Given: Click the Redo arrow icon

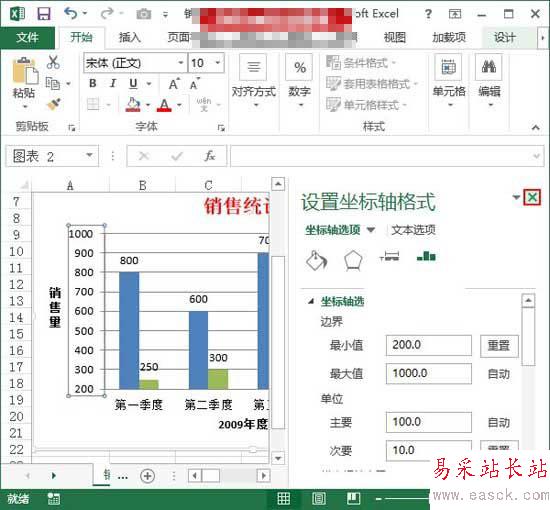Looking at the screenshot, I should 107,13.
